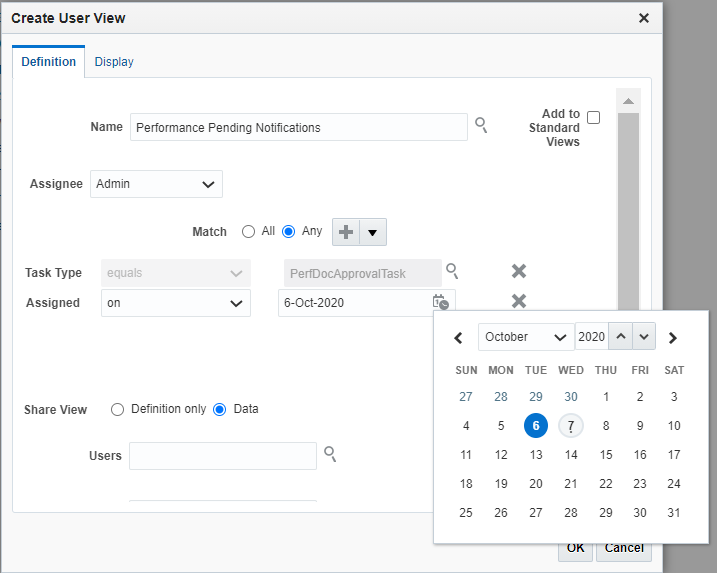Open the Assigned 'on' operator dropdown

pyautogui.click(x=176, y=303)
